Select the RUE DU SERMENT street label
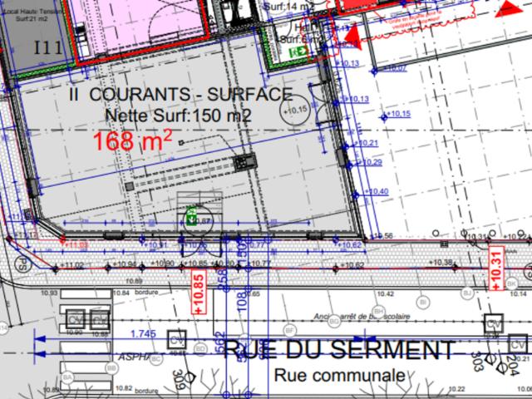Screen dimensions: 532x399 tap(338, 349)
